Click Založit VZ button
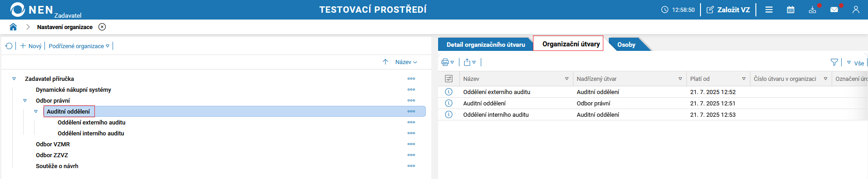The image size is (868, 179). click(728, 10)
